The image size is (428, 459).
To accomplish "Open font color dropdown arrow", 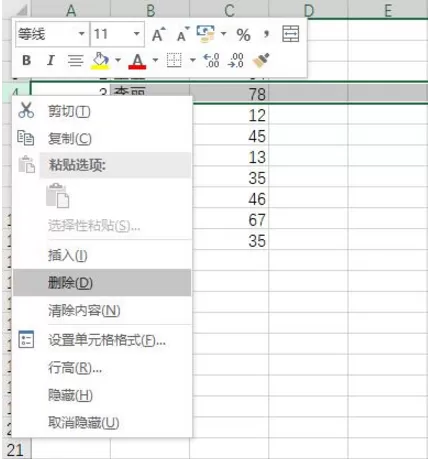I will 155,60.
